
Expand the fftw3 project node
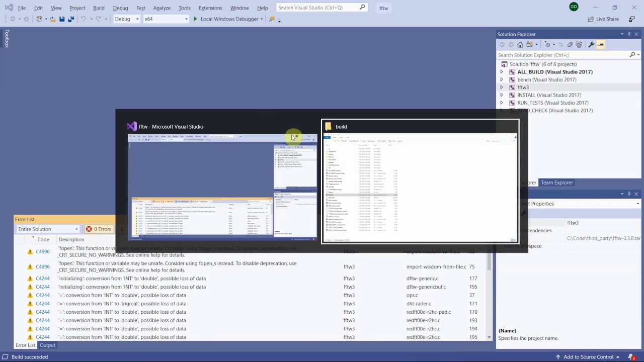pyautogui.click(x=501, y=87)
